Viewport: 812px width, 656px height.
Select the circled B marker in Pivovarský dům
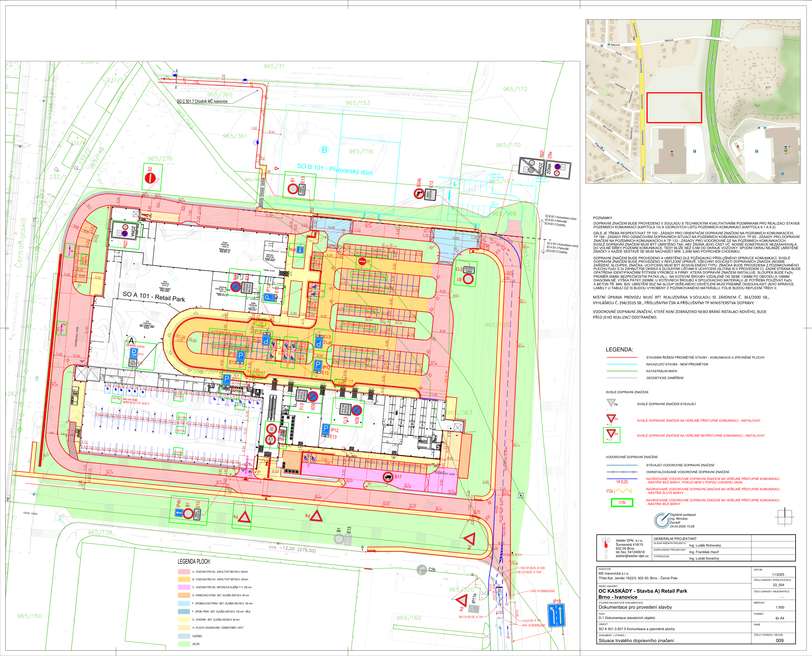point(324,150)
